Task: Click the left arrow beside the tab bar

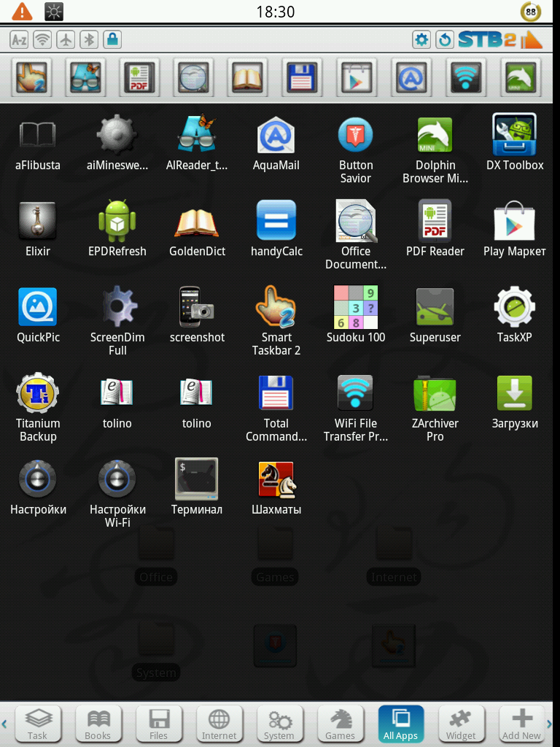Action: pos(4,724)
